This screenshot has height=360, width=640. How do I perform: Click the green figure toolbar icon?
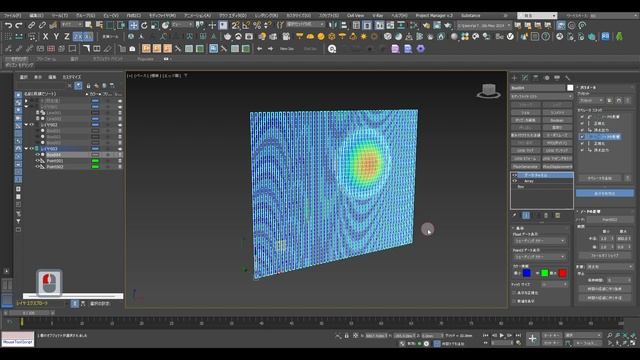[619, 36]
